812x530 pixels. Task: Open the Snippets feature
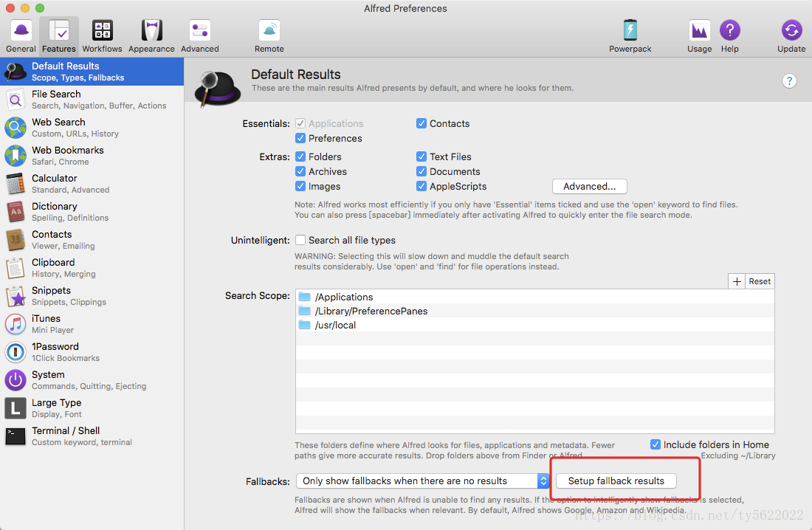pyautogui.click(x=92, y=296)
